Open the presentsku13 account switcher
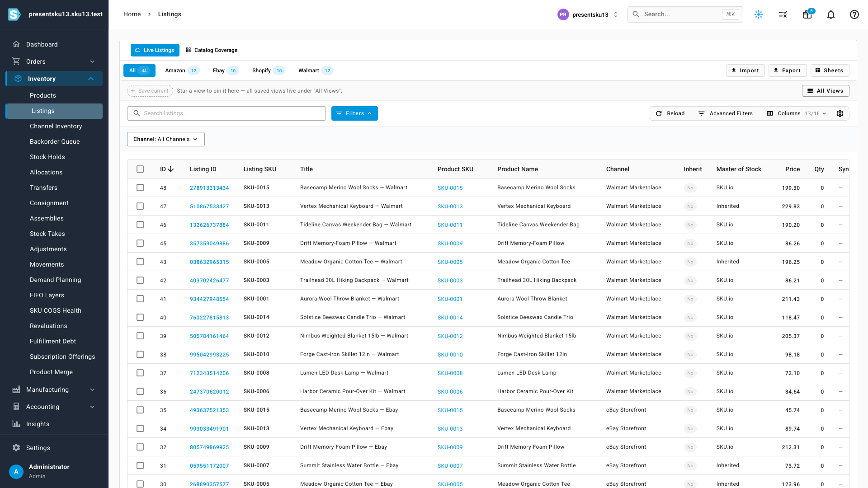The width and height of the screenshot is (868, 488). tap(588, 14)
